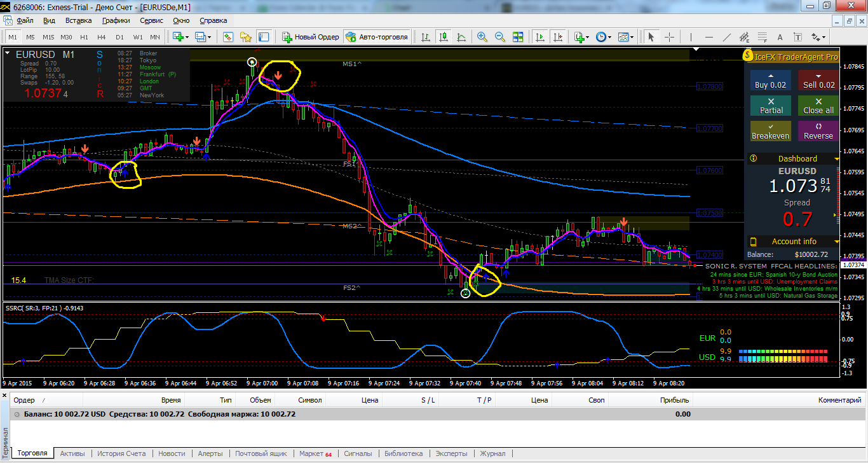This screenshot has width=868, height=463.
Task: Select the H1 timeframe button
Action: point(85,37)
